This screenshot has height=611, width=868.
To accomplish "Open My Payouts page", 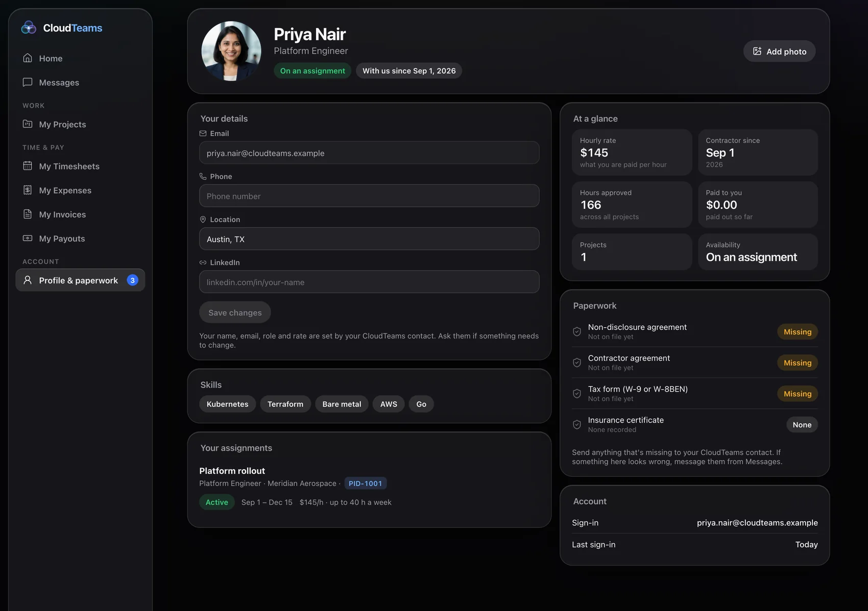I will (80, 238).
